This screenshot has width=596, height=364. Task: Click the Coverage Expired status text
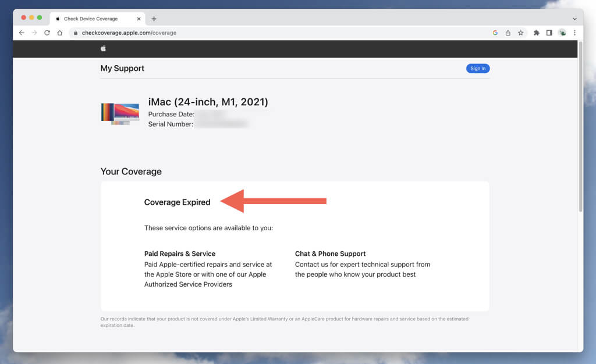(177, 202)
